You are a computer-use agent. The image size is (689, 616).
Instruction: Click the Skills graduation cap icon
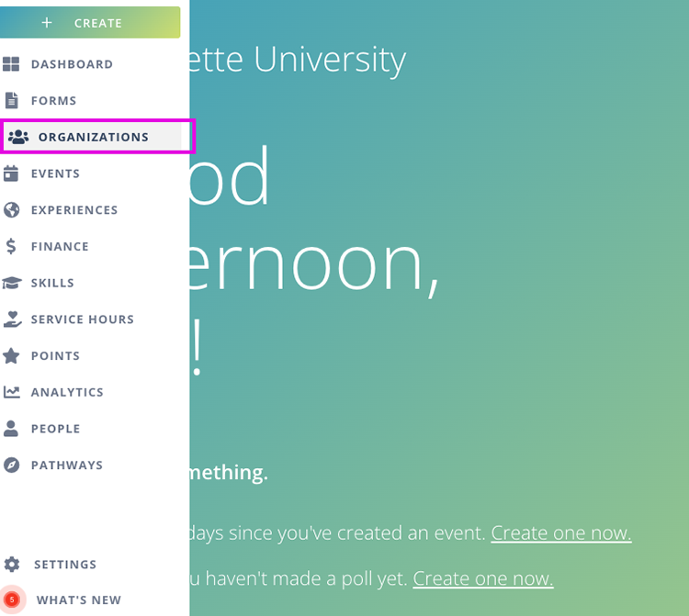(12, 283)
